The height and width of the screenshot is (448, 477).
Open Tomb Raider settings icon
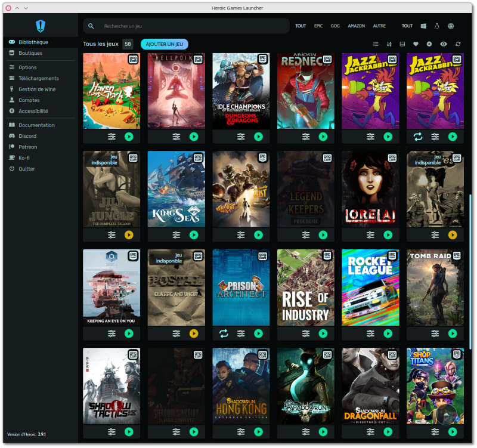coord(435,333)
